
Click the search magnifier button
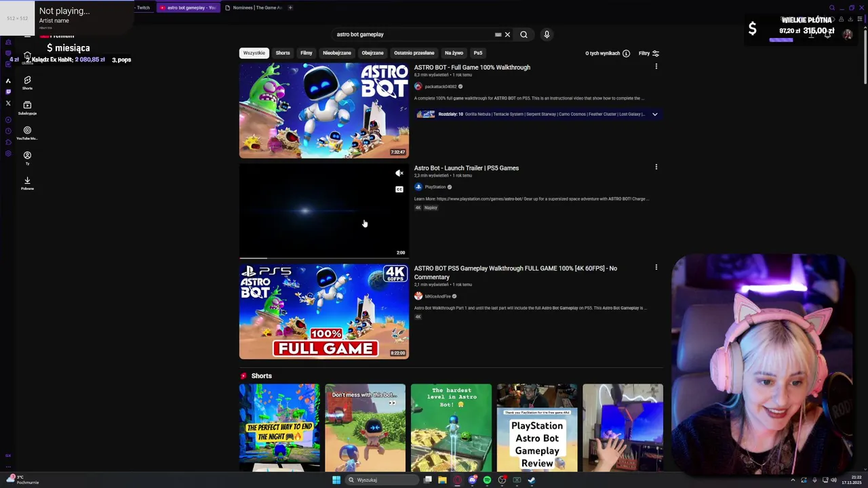[524, 35]
